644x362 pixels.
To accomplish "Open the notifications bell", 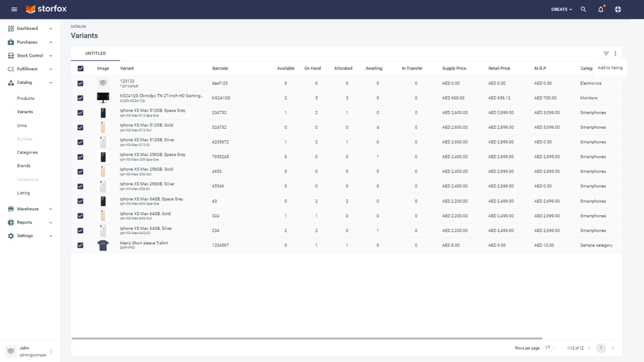I will (601, 9).
